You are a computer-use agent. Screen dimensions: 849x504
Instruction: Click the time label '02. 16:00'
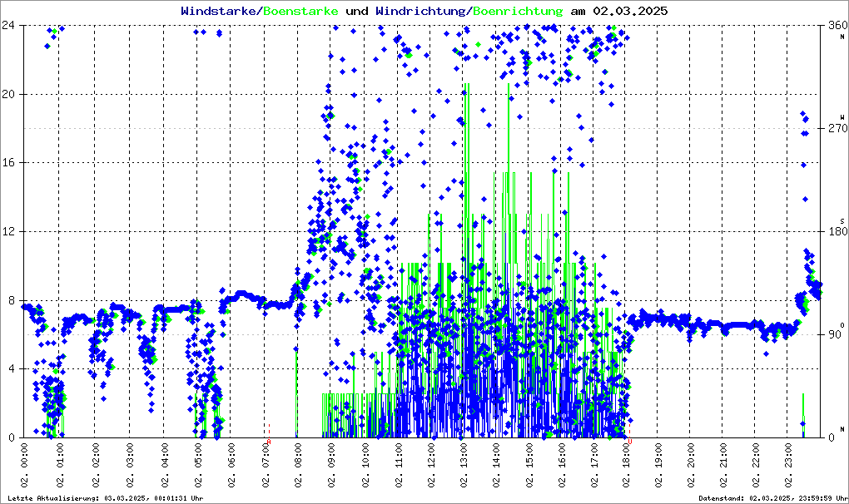point(562,465)
